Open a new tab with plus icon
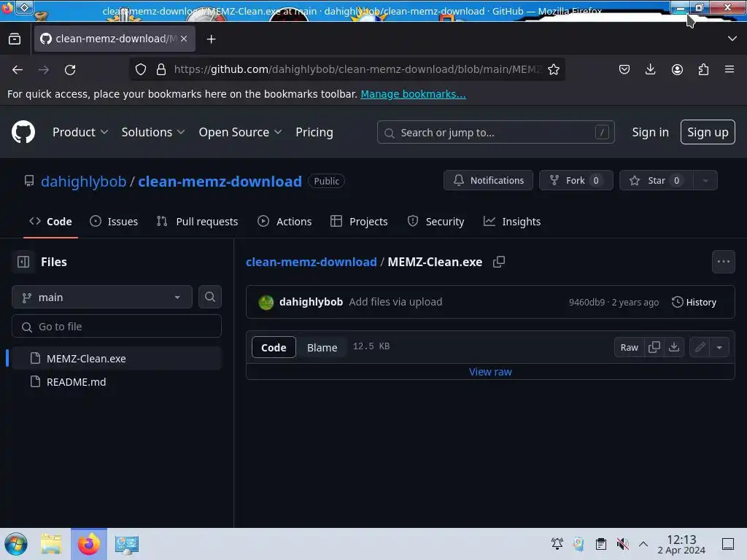Screen dimensions: 747x560 point(211,39)
